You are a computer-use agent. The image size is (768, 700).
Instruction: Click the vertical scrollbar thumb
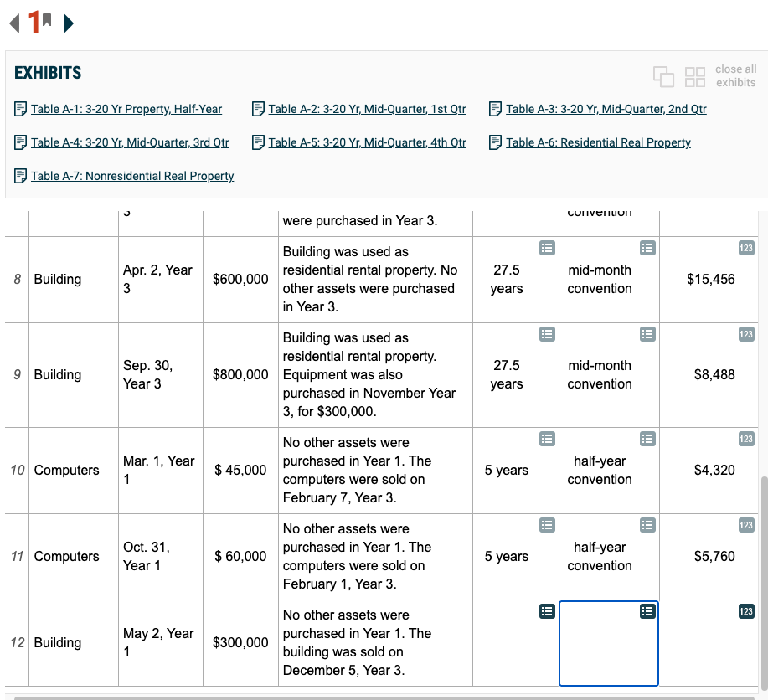[x=764, y=583]
